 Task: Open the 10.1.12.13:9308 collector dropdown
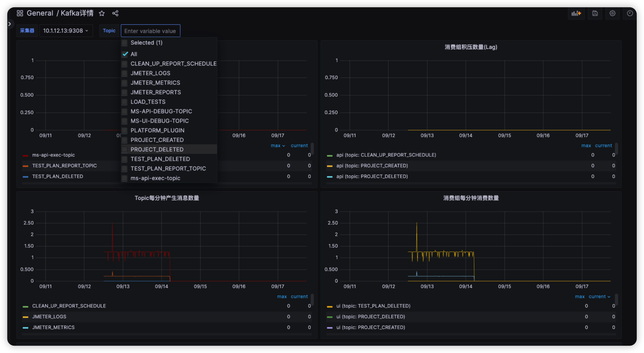(66, 31)
